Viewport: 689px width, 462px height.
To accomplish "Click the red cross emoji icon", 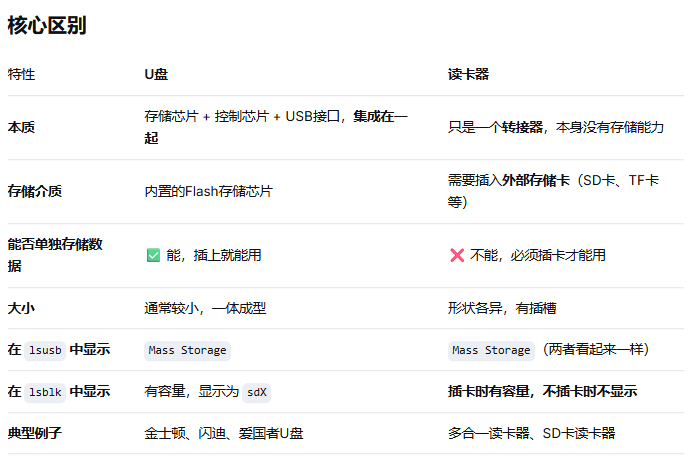I will [x=457, y=255].
